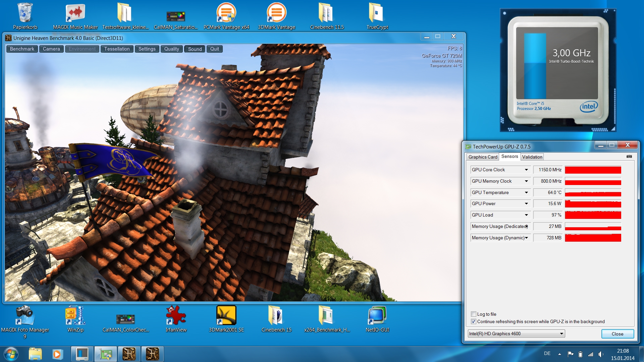The image size is (644, 362).
Task: Open NetIO-GUI desktop shortcut
Action: 377,316
